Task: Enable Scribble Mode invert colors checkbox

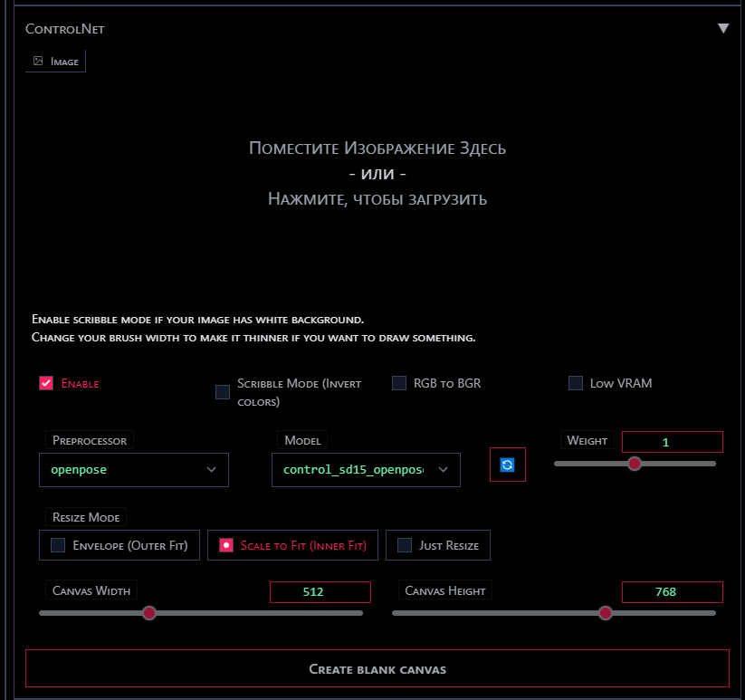Action: 223,392
